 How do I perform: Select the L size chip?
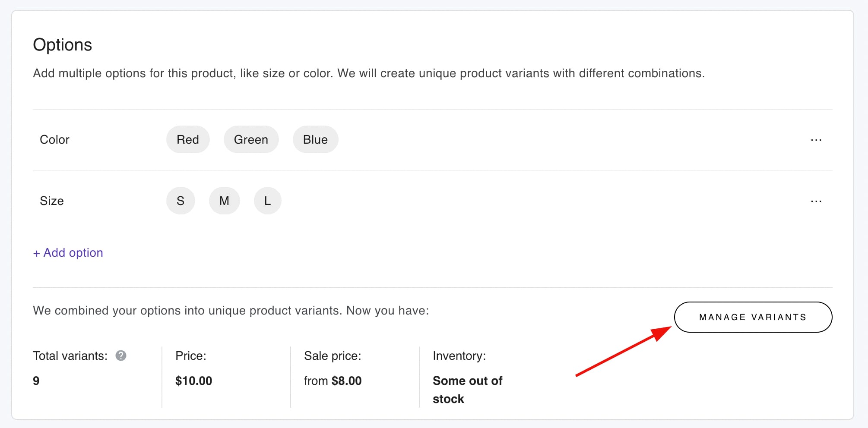pos(267,201)
